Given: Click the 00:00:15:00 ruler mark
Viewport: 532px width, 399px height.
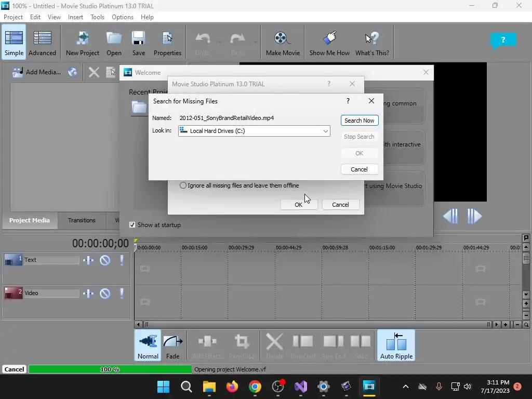Looking at the screenshot, I should [x=194, y=248].
